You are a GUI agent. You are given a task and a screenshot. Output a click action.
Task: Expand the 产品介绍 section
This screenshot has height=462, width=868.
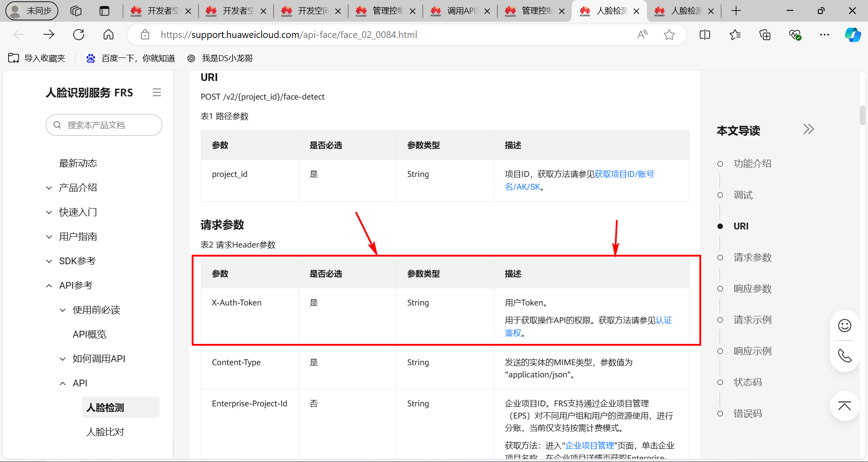[49, 188]
